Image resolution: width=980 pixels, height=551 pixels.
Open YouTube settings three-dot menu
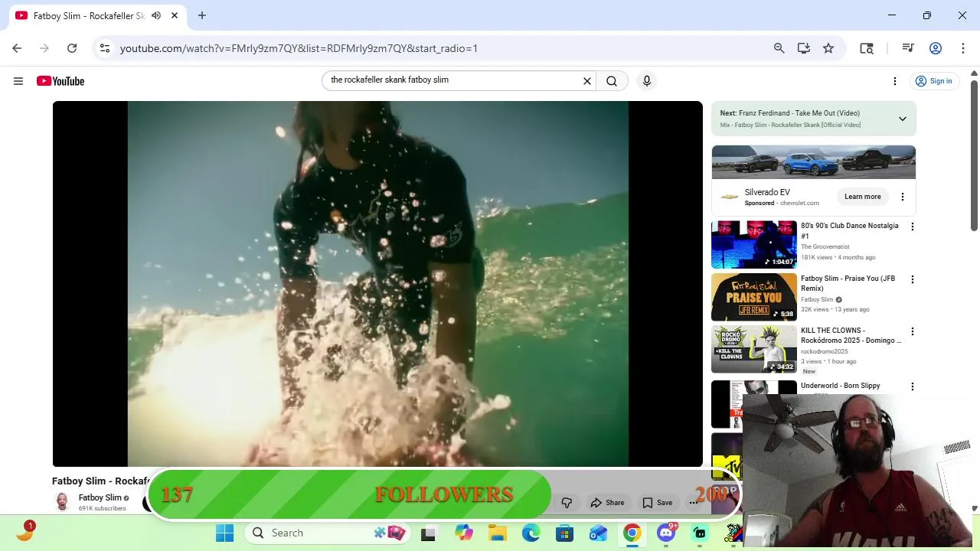(x=895, y=81)
